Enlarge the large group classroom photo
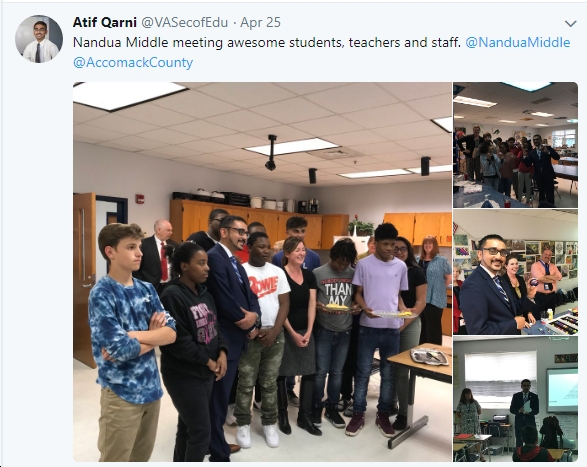The height and width of the screenshot is (467, 587). pos(262,272)
